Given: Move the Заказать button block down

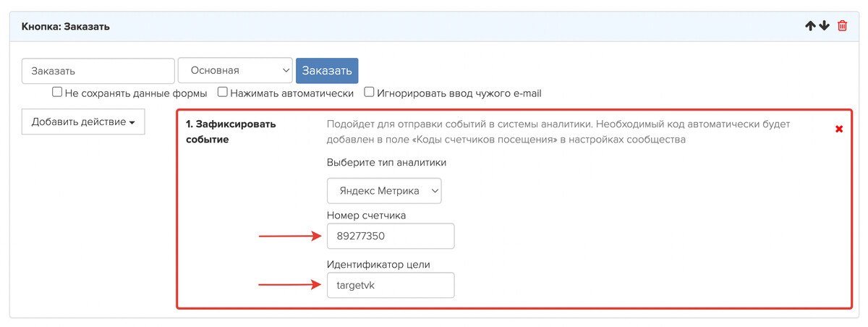Looking at the screenshot, I should pyautogui.click(x=824, y=26).
